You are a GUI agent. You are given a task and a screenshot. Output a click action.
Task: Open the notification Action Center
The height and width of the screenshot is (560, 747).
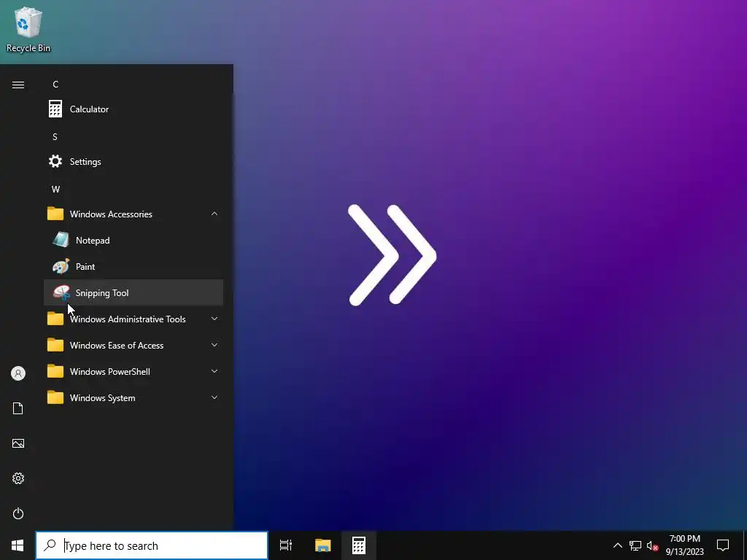coord(723,545)
